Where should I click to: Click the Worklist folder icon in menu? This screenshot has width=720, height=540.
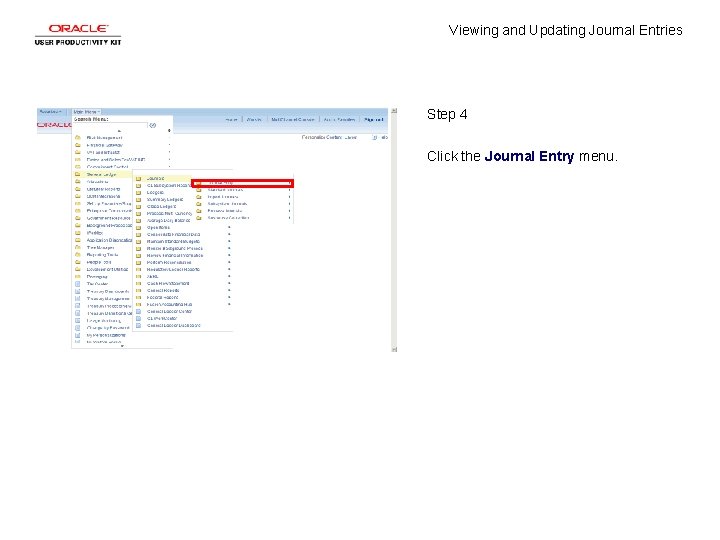78,233
